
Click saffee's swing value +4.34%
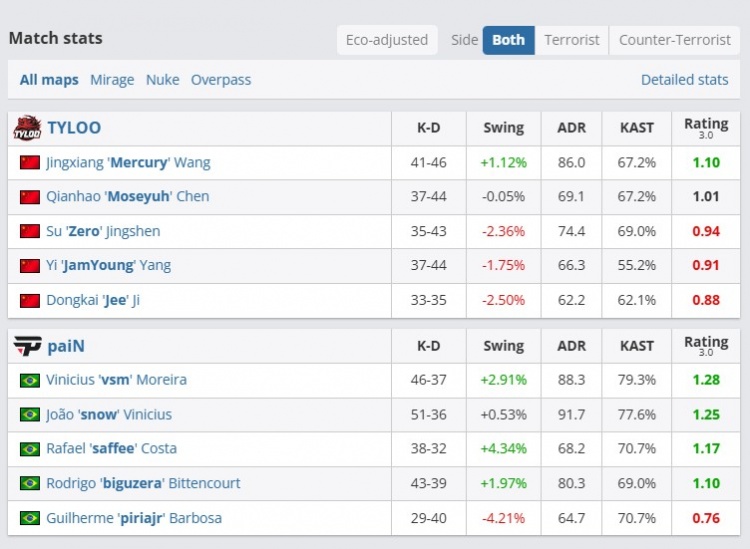point(504,449)
